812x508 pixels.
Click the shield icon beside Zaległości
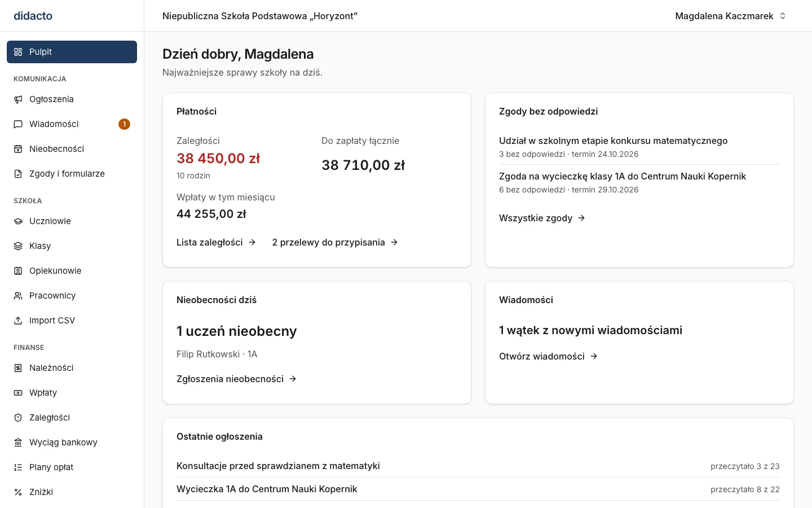[18, 418]
